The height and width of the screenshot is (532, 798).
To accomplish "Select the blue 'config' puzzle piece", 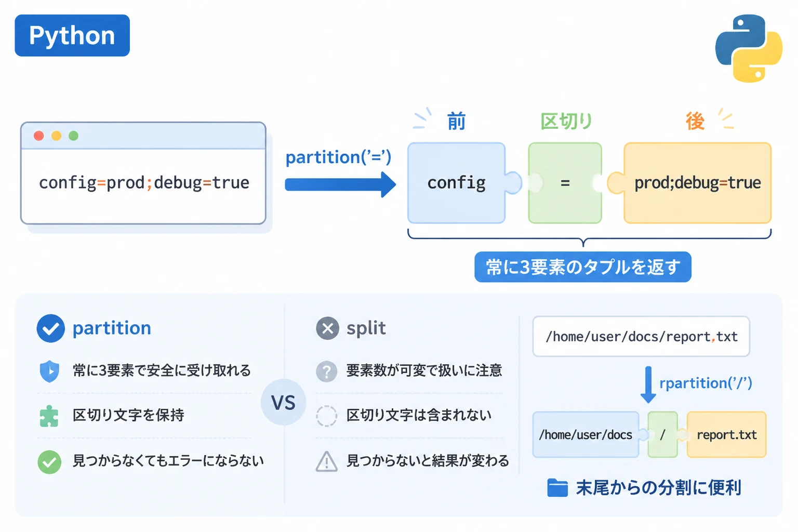I will (457, 183).
